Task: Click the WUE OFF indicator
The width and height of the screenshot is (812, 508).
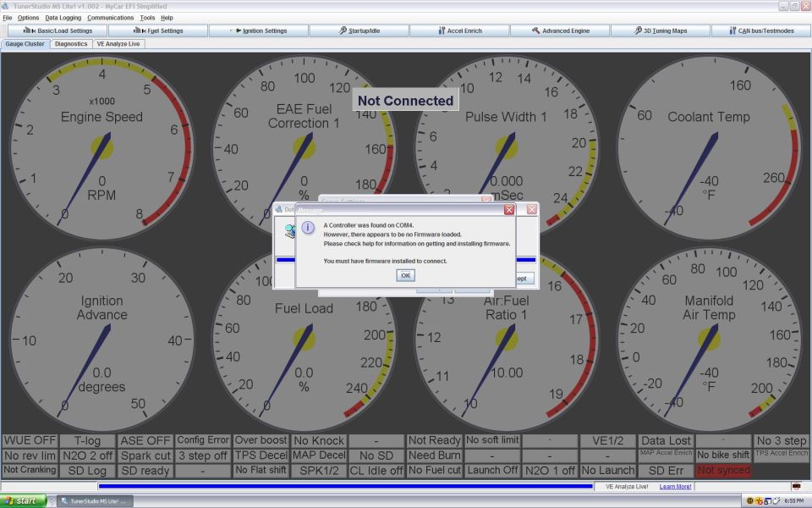Action: tap(30, 440)
